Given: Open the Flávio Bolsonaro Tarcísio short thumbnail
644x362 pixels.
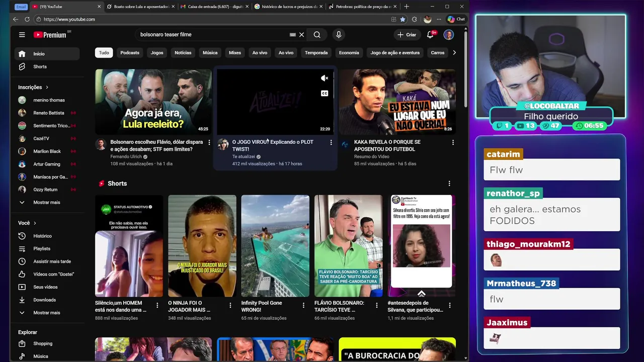Looking at the screenshot, I should coord(348,246).
